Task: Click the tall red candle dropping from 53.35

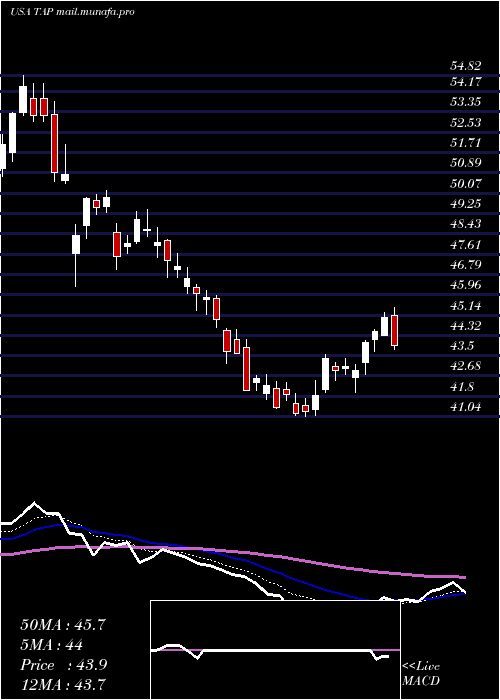Action: [x=54, y=143]
